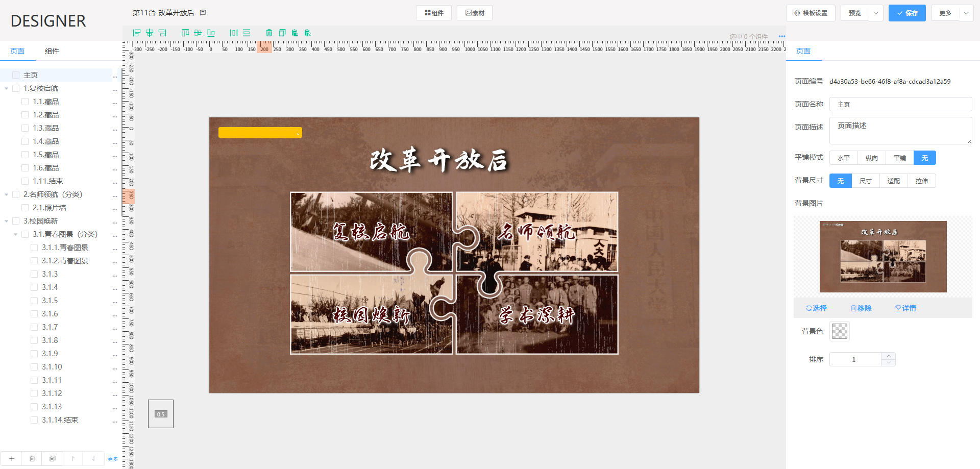Click the align bottom toolbar icon

point(211,33)
